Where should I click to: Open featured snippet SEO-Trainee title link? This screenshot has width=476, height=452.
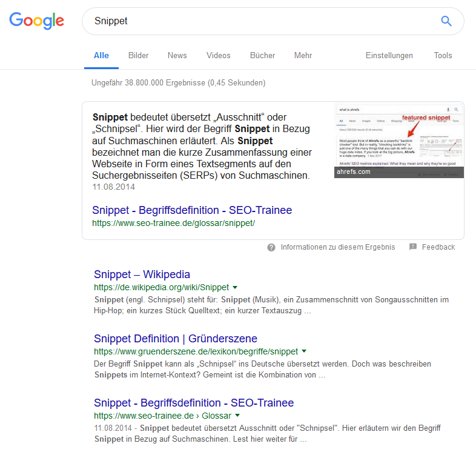pyautogui.click(x=192, y=210)
